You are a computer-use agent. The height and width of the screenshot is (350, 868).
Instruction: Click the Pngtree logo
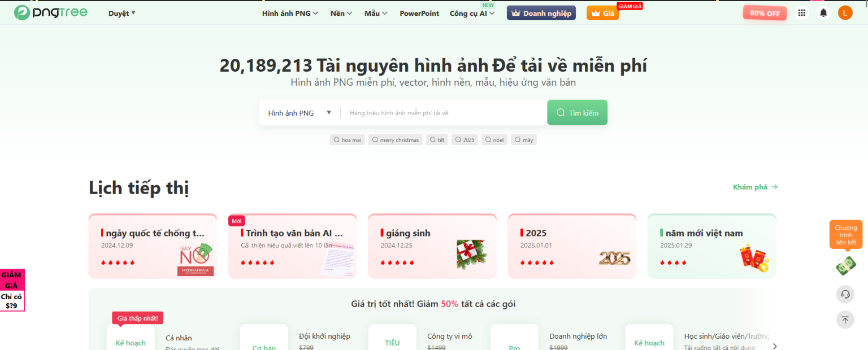coord(50,12)
